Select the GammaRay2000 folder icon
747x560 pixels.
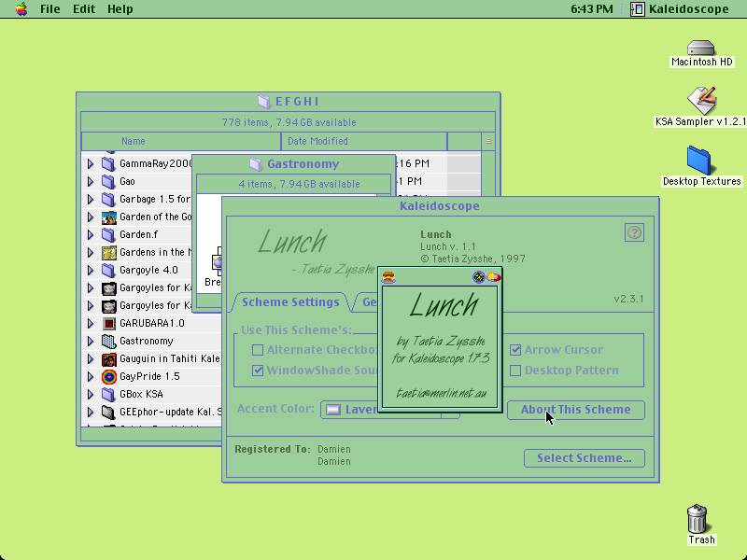(108, 164)
